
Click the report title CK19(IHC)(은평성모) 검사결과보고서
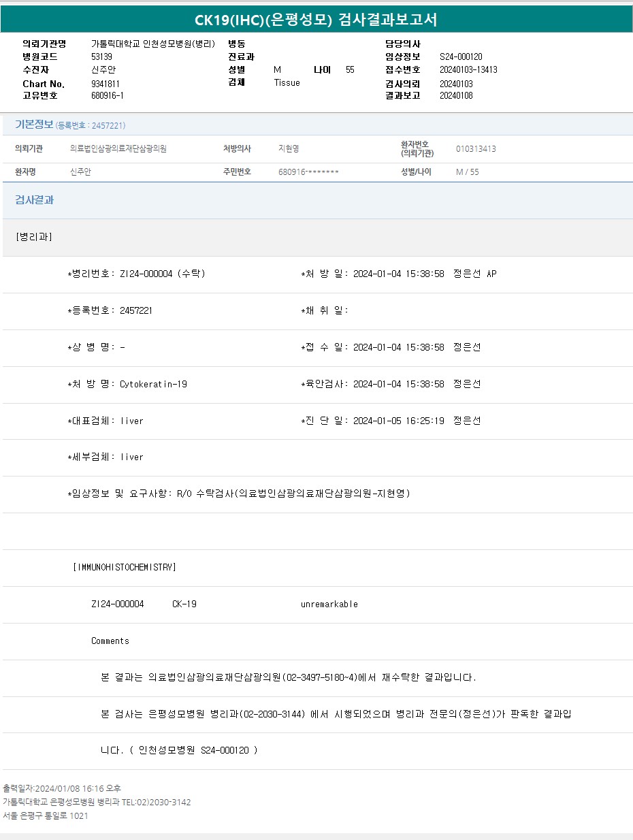tap(316, 20)
